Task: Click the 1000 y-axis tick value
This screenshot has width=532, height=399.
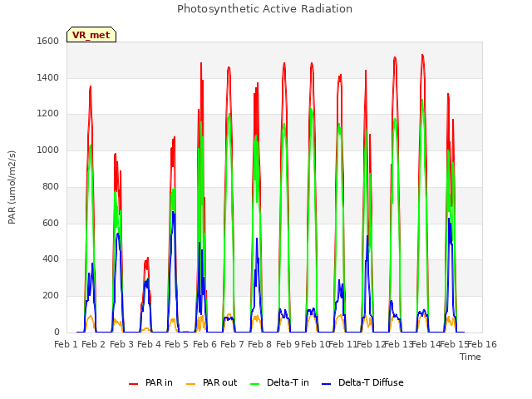Action: point(48,150)
